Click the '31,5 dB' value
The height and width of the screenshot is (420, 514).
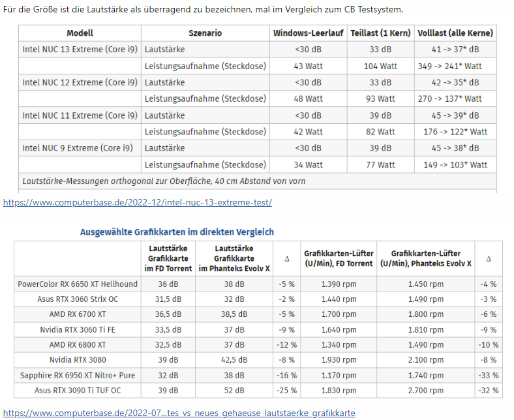click(168, 299)
